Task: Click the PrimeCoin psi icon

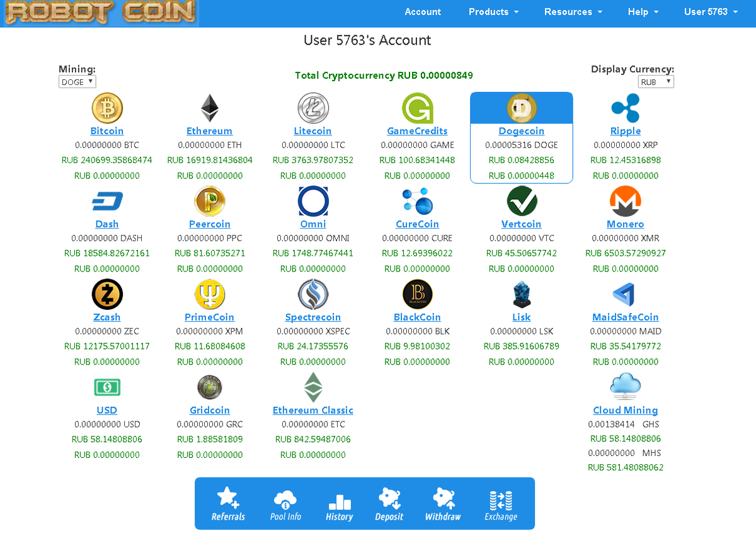Action: 210,295
